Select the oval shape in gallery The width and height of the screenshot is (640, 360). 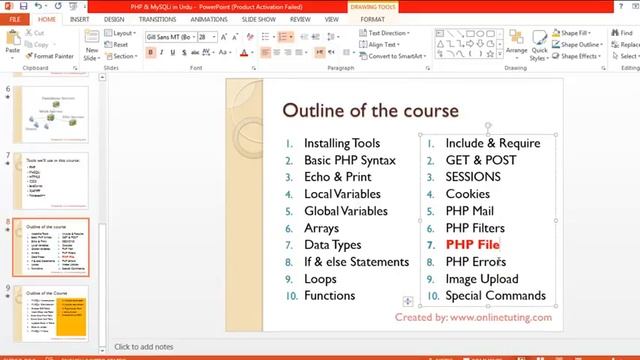tap(480, 34)
